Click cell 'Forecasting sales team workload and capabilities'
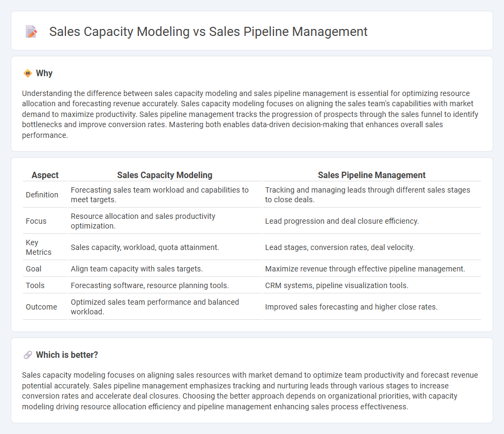The width and height of the screenshot is (504, 434). (x=165, y=195)
